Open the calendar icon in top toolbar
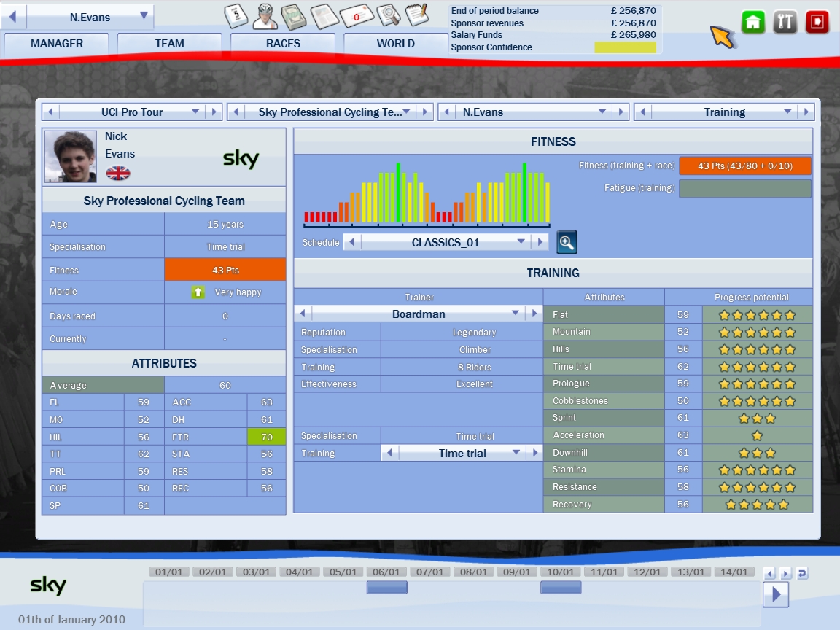The width and height of the screenshot is (840, 630). (236, 15)
